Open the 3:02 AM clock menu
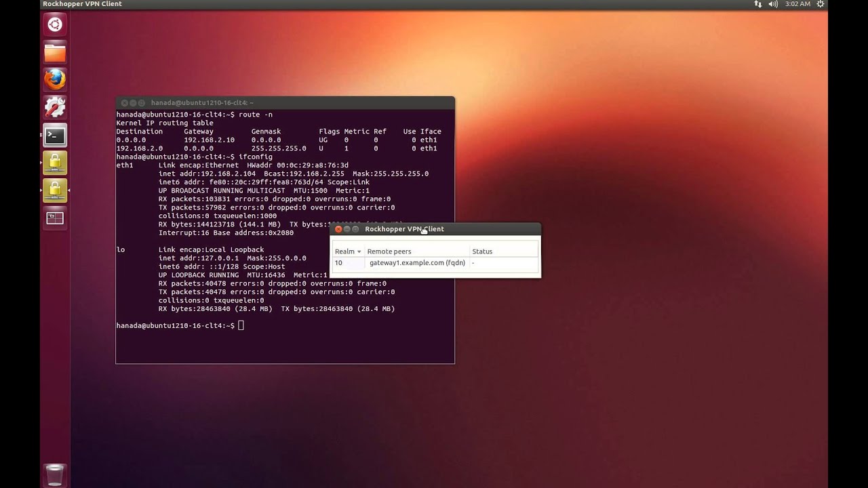The image size is (868, 488). click(x=797, y=4)
